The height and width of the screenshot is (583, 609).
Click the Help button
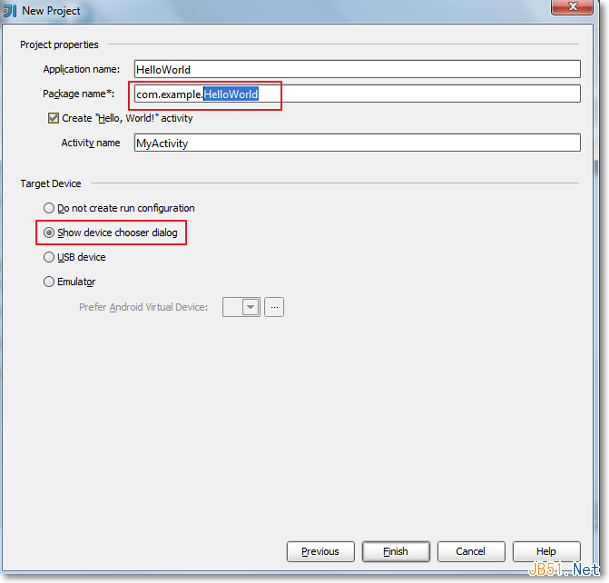[546, 552]
